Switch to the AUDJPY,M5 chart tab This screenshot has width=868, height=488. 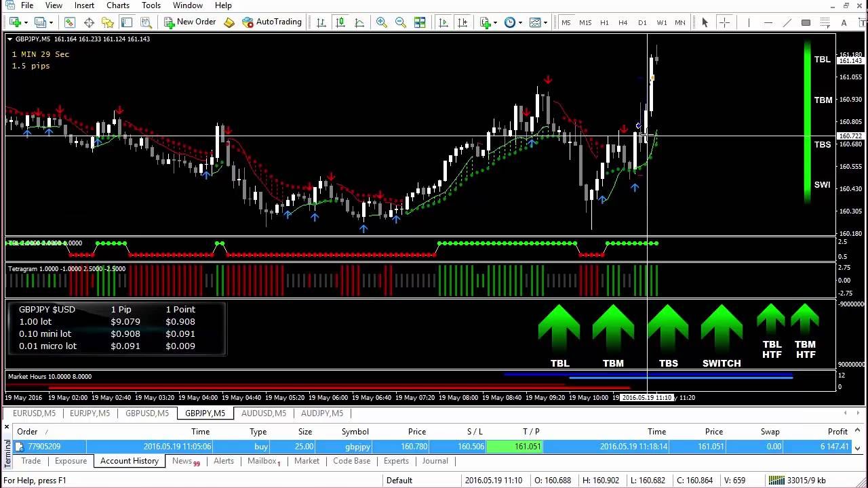coord(322,413)
